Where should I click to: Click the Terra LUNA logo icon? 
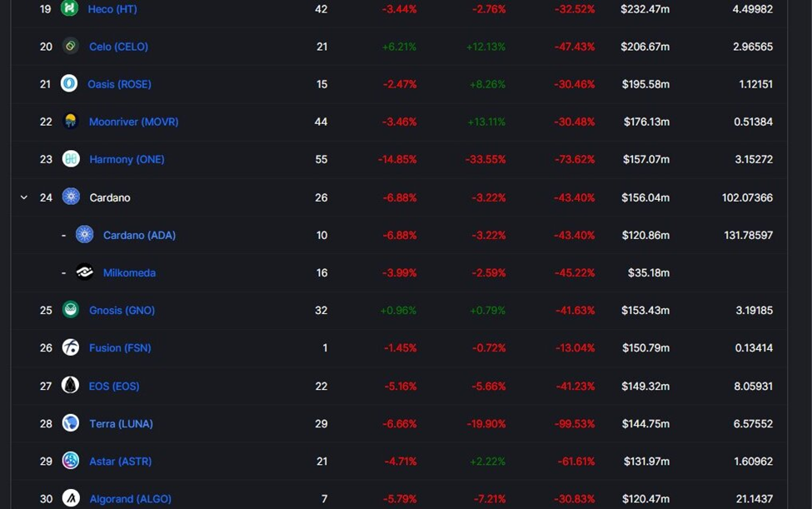(71, 423)
